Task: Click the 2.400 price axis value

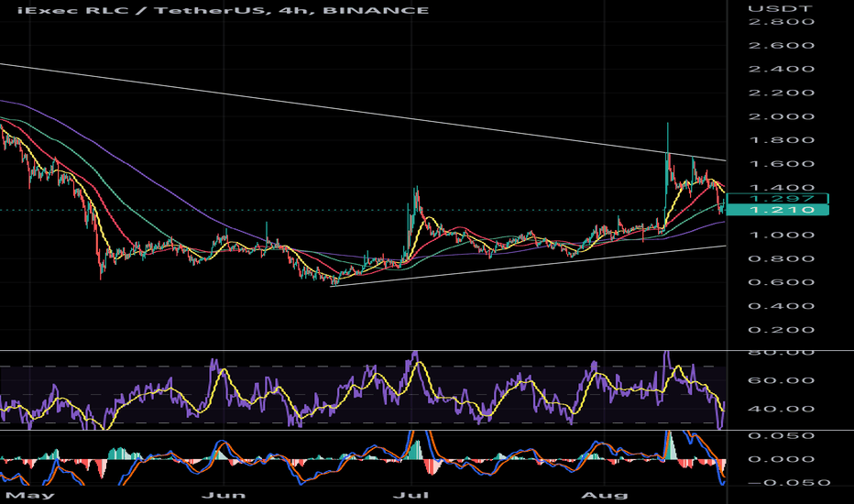Action: pyautogui.click(x=781, y=69)
